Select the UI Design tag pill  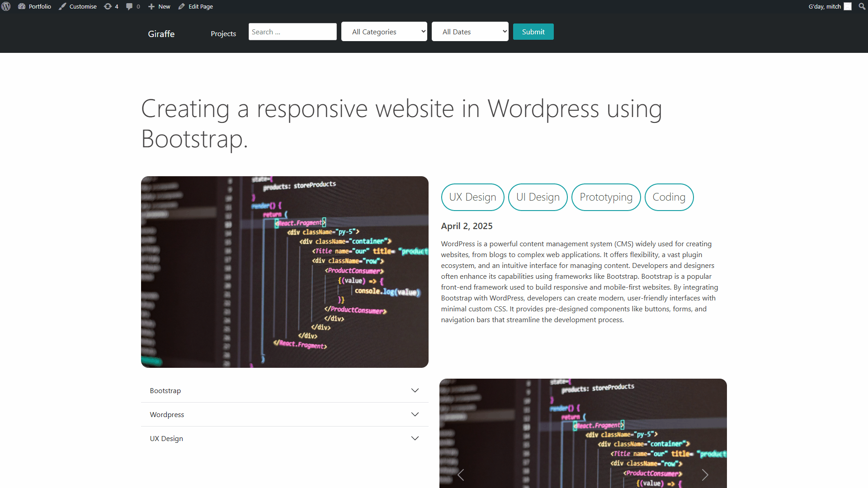tap(538, 197)
